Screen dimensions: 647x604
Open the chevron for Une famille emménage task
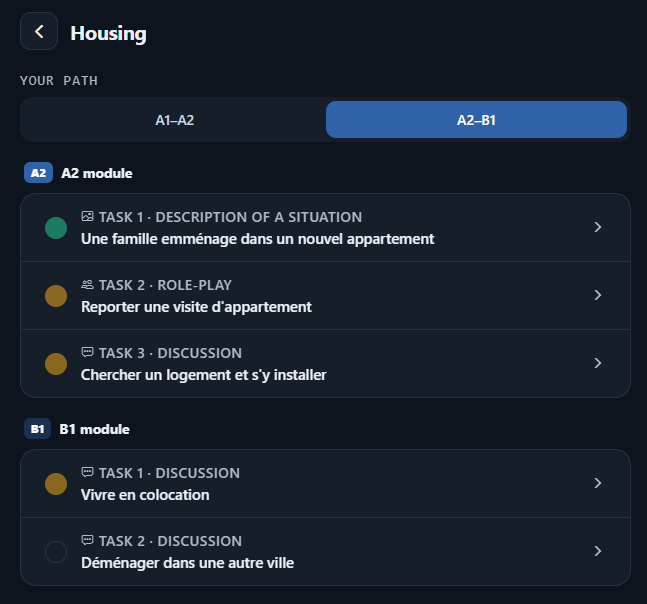(597, 227)
